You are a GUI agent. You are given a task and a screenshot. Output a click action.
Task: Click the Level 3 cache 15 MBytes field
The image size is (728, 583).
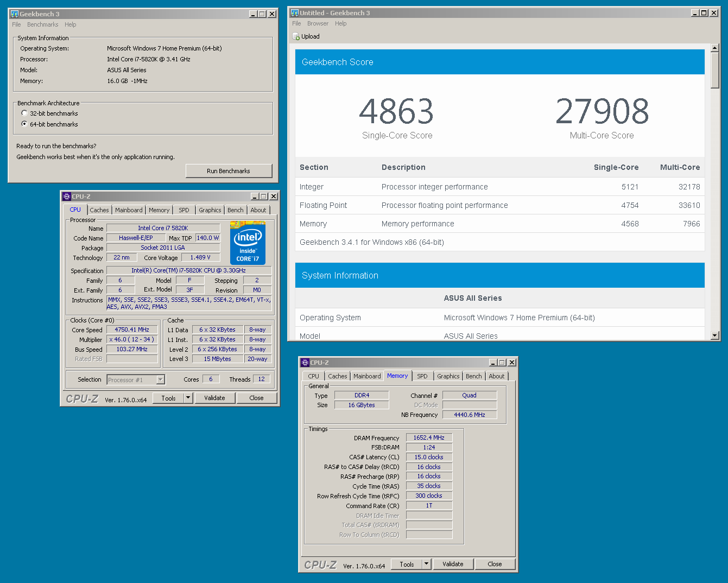pyautogui.click(x=217, y=359)
